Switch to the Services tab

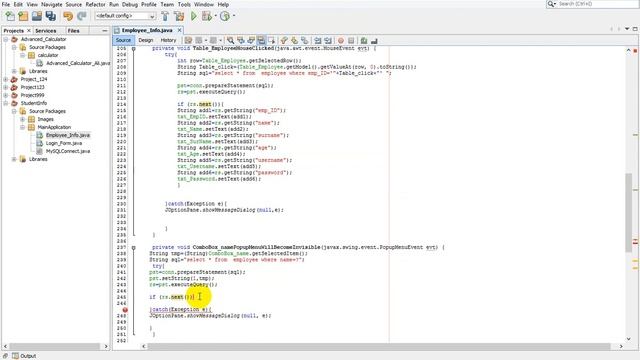tap(46, 31)
